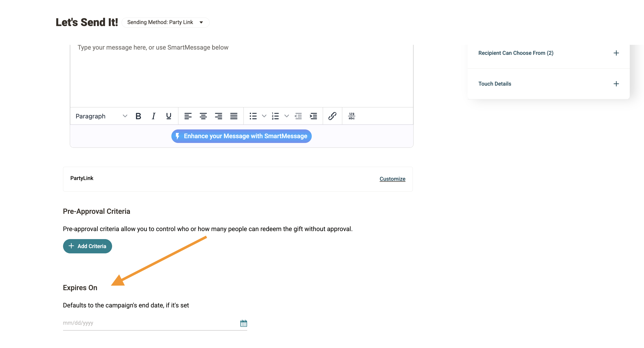Open the Sending Method: Party Link dropdown
The height and width of the screenshot is (348, 644).
165,22
